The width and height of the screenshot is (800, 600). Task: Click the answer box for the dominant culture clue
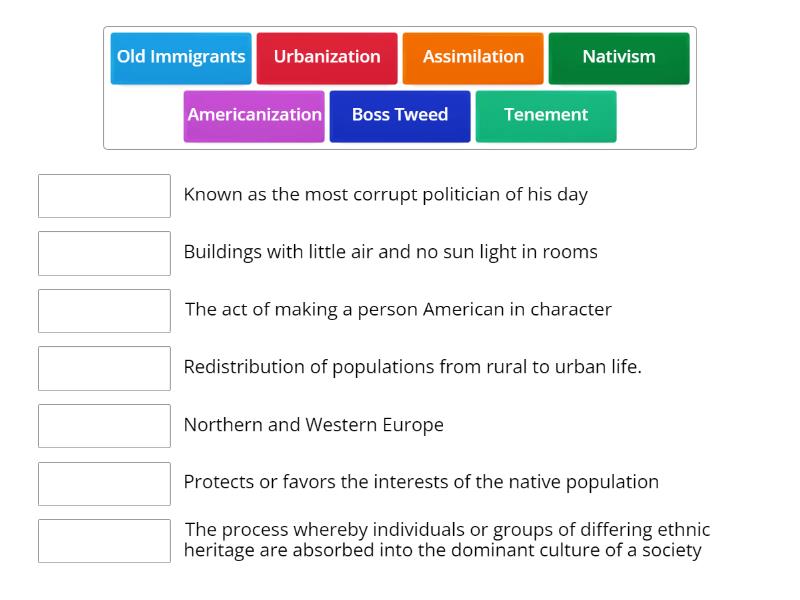104,541
